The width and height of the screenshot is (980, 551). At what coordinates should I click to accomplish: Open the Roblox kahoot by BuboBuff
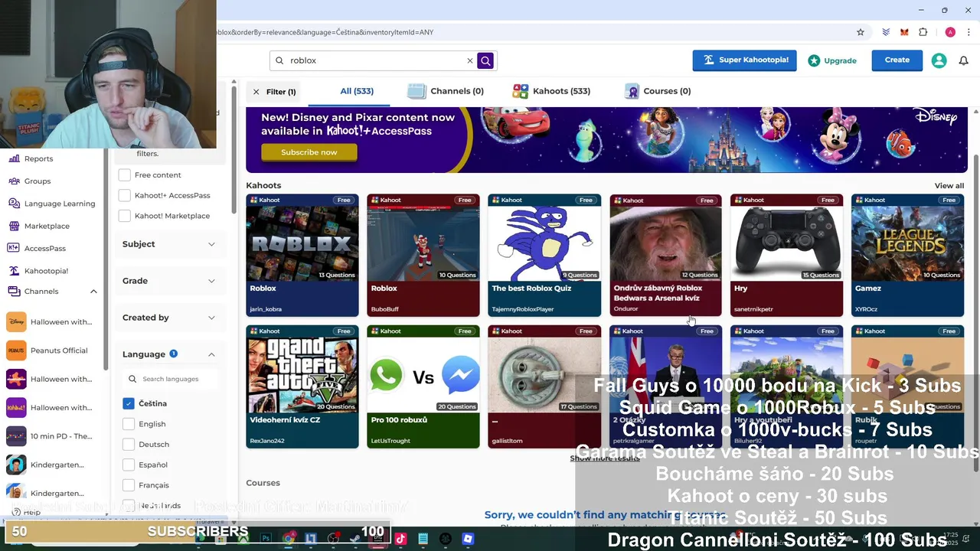pyautogui.click(x=423, y=256)
